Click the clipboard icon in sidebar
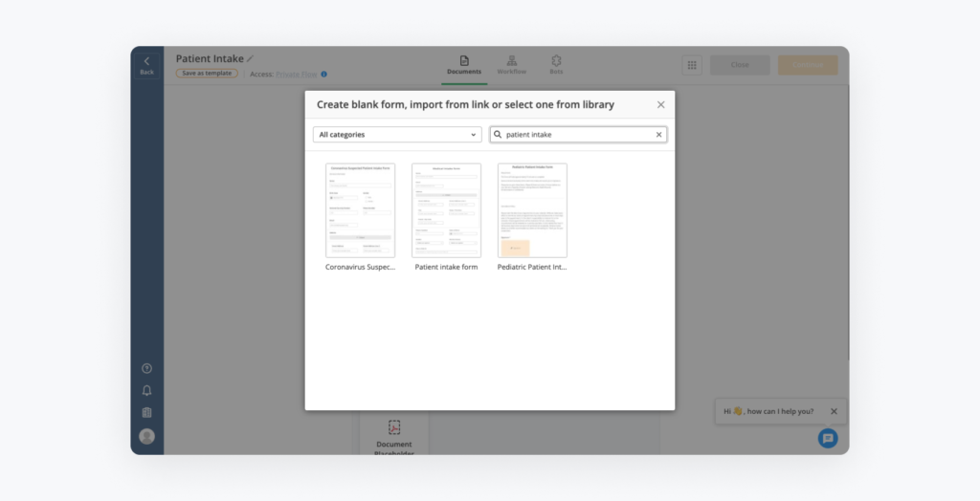This screenshot has height=501, width=980. point(146,413)
